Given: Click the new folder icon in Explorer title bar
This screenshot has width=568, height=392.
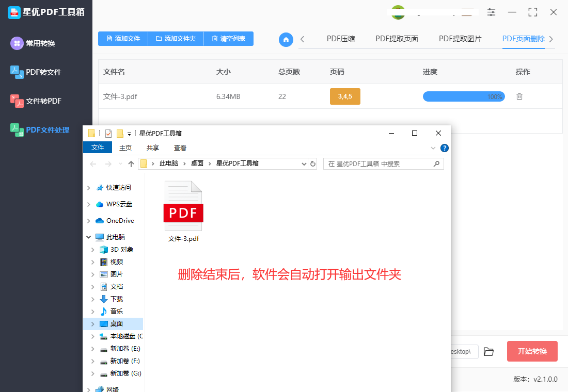Looking at the screenshot, I should [x=120, y=134].
